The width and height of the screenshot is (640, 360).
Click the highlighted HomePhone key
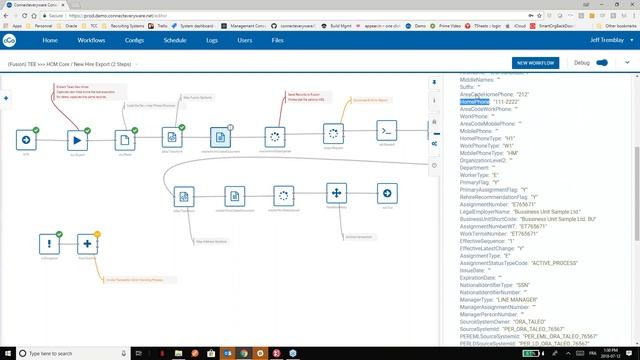point(474,102)
